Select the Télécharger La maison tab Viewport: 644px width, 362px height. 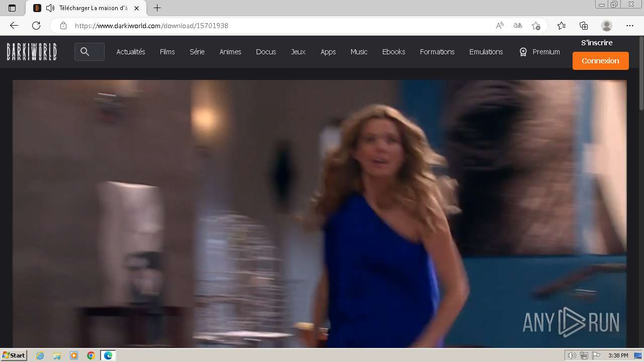point(86,8)
